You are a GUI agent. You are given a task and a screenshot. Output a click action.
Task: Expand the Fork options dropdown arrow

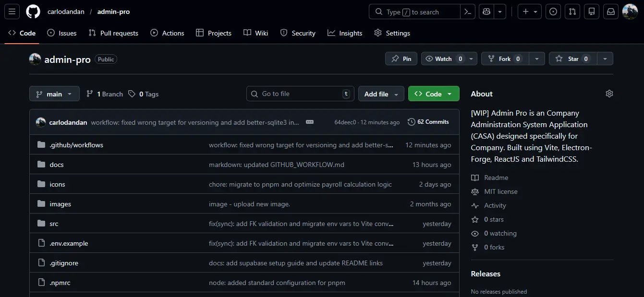click(x=537, y=59)
